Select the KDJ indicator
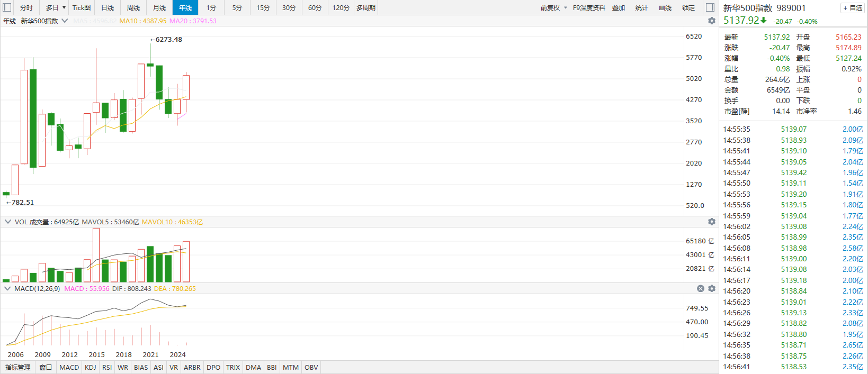 coord(91,367)
